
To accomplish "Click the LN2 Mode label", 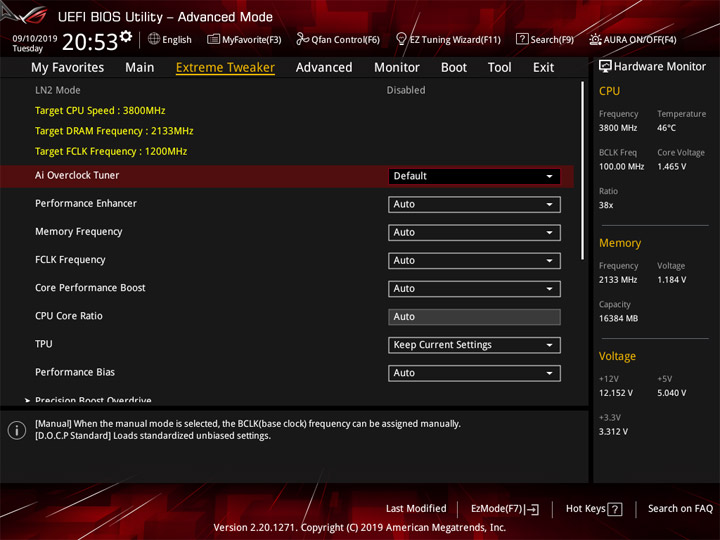I will tap(58, 90).
